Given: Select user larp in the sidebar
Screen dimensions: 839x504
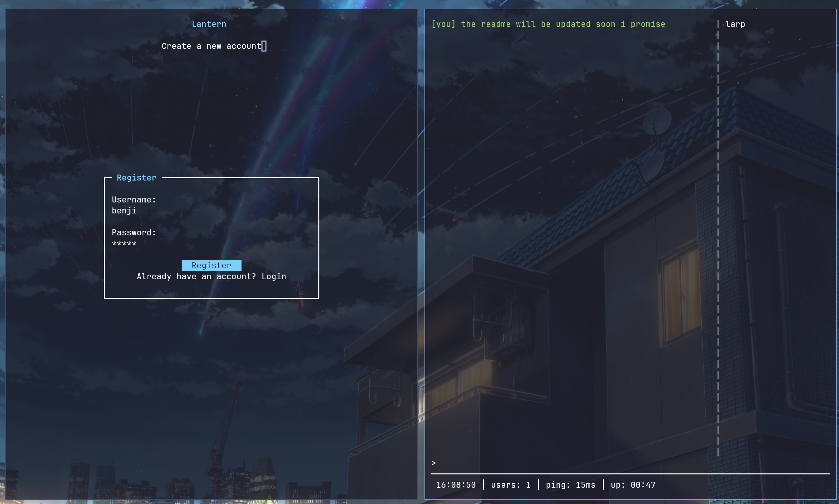Looking at the screenshot, I should (735, 24).
